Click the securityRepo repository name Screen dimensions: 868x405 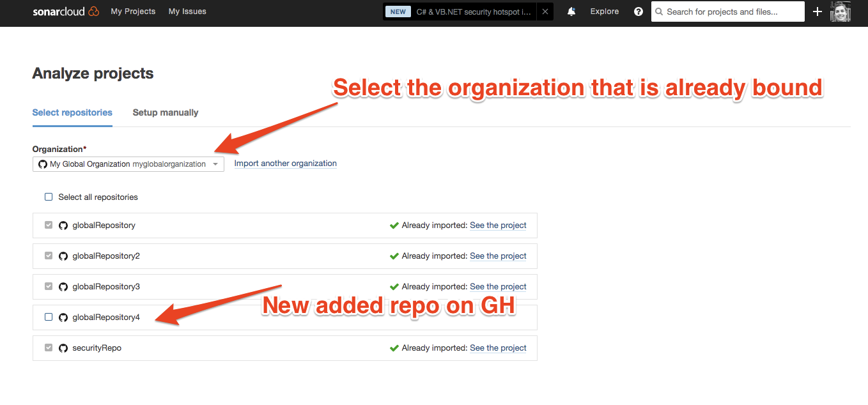point(97,348)
